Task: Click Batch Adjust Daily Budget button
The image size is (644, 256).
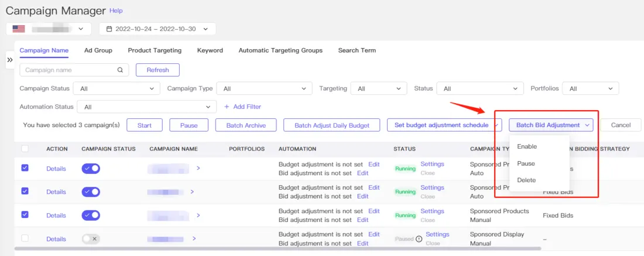Action: click(x=332, y=125)
